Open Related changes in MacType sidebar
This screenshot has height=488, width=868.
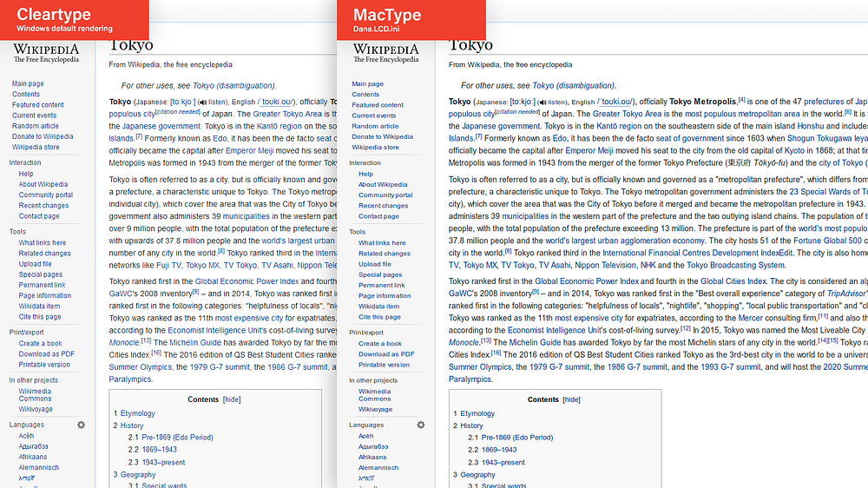click(x=385, y=254)
